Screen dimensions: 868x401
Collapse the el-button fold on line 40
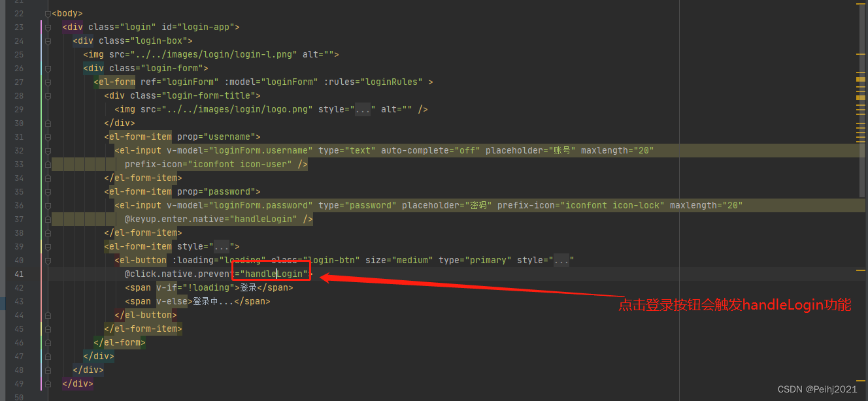click(x=48, y=261)
